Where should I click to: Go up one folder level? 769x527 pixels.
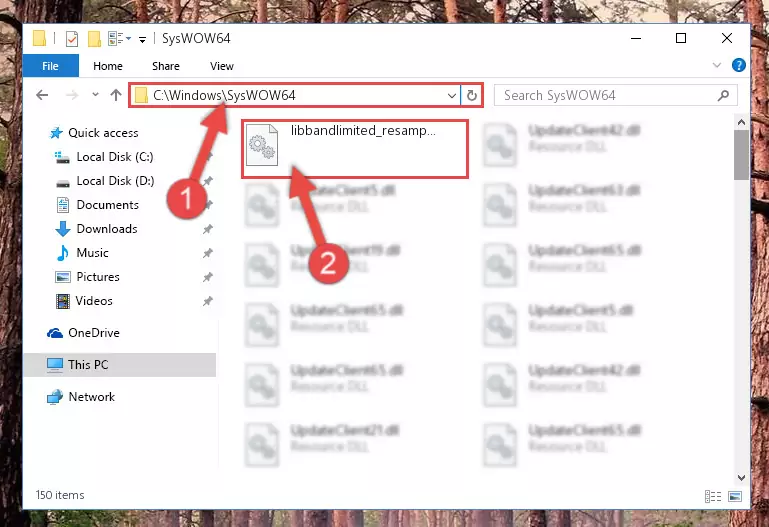(116, 95)
